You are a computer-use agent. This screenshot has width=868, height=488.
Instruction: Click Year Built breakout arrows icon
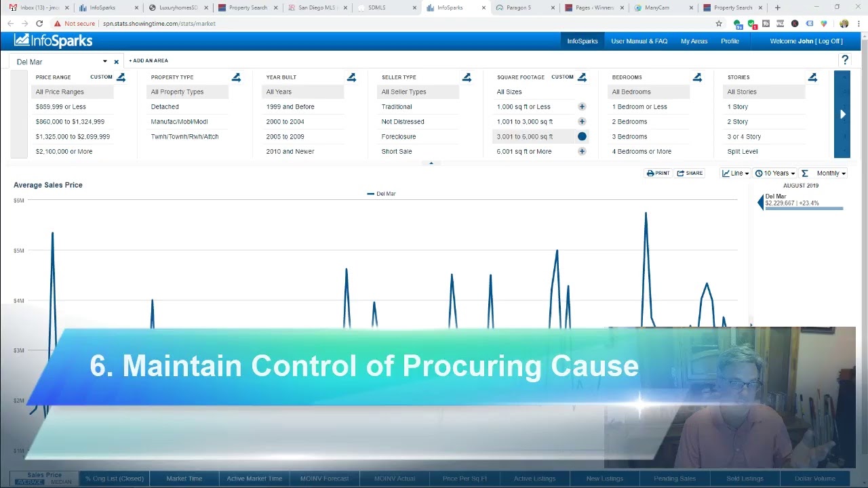point(351,77)
